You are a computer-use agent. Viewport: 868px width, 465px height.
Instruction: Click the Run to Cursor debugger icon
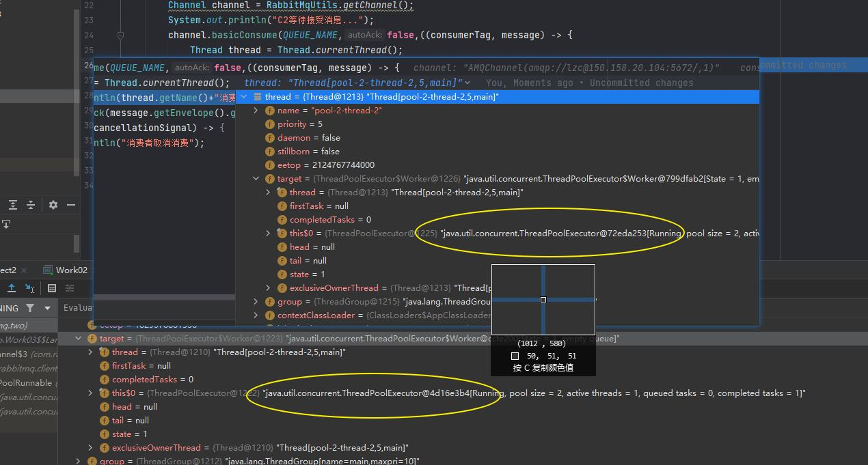[29, 288]
